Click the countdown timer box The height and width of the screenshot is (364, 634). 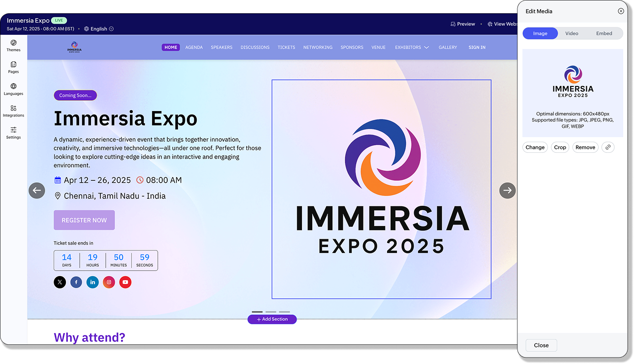point(106,260)
